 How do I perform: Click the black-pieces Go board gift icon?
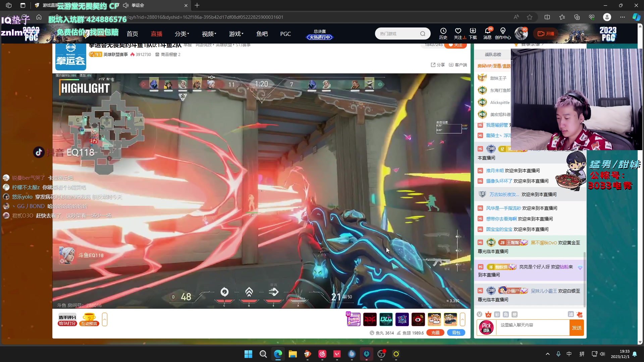point(450,319)
